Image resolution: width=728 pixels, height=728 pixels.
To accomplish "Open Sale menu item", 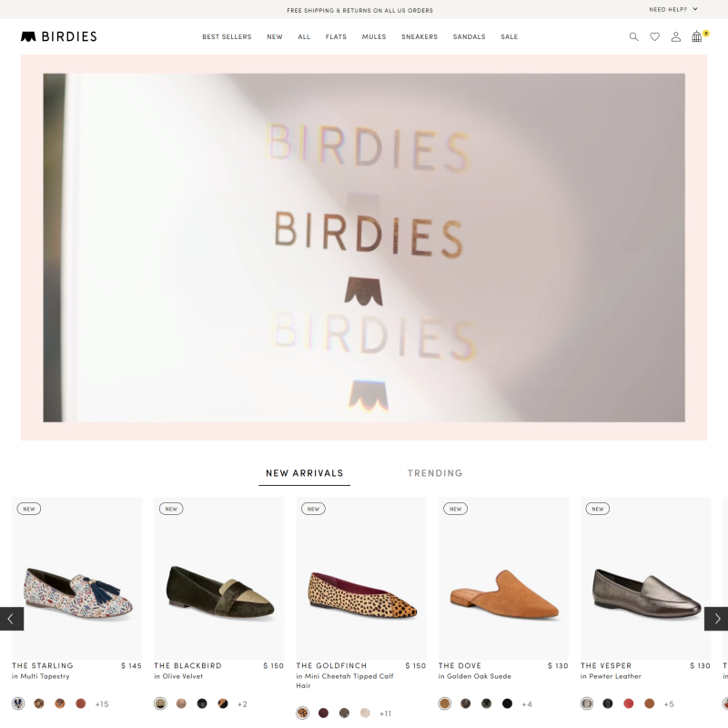I will pyautogui.click(x=509, y=36).
